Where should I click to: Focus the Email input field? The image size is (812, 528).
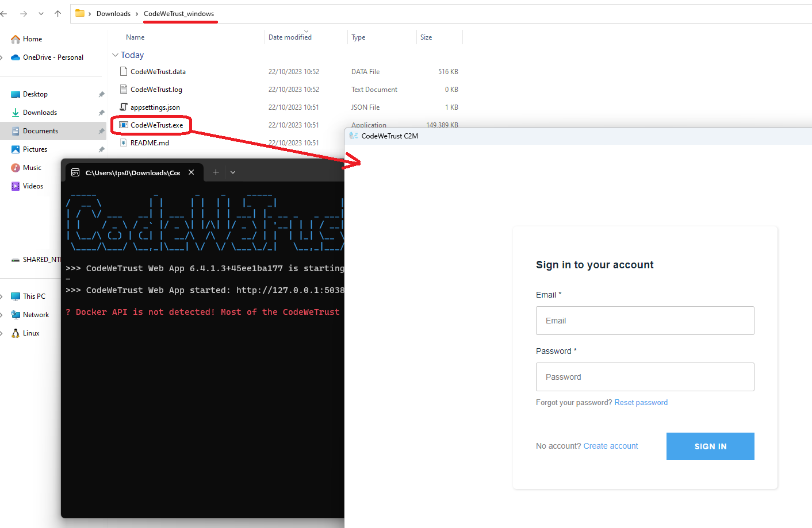[645, 321]
